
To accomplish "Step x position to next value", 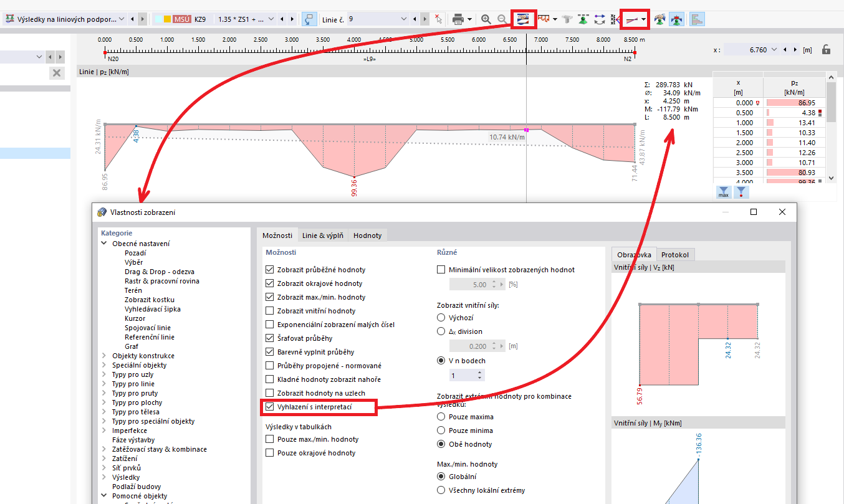I will pyautogui.click(x=794, y=49).
